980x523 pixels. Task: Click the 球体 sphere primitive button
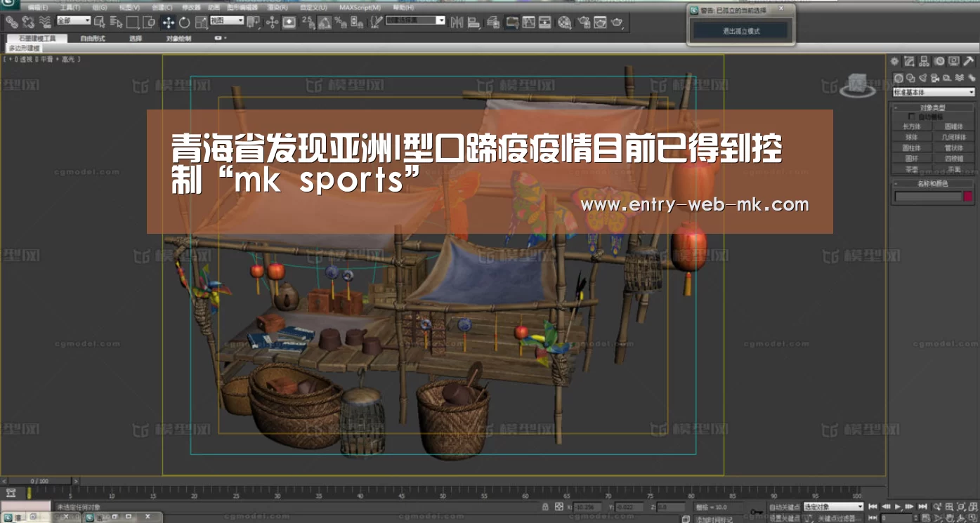tap(912, 138)
